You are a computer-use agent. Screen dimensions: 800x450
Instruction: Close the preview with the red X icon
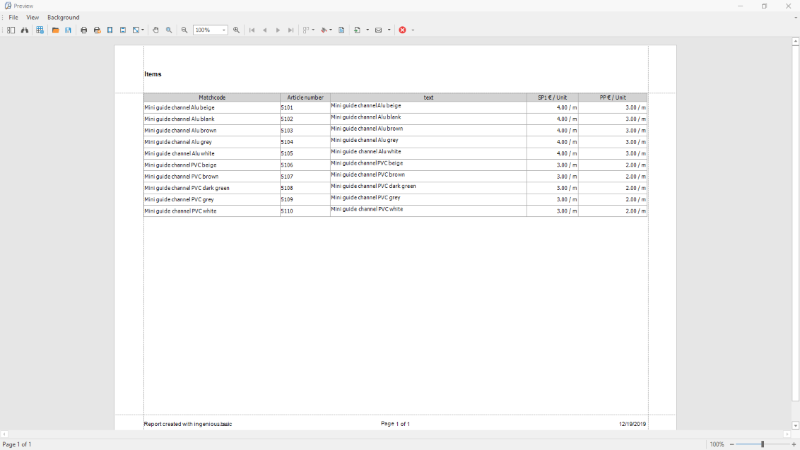pos(403,30)
